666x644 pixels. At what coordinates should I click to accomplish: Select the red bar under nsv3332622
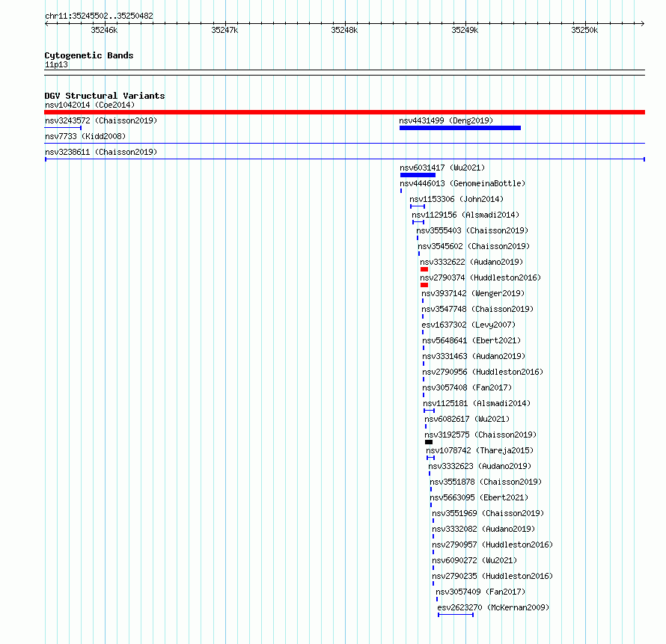coord(424,269)
